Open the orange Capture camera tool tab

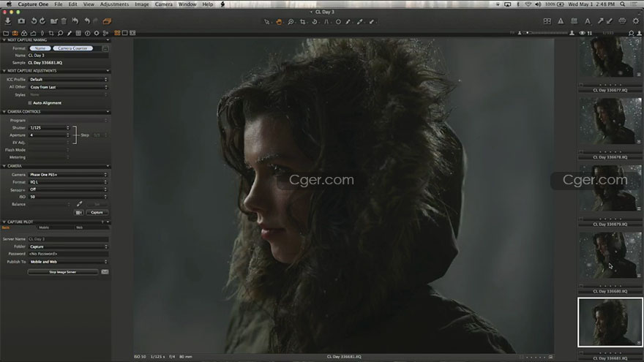click(x=15, y=33)
